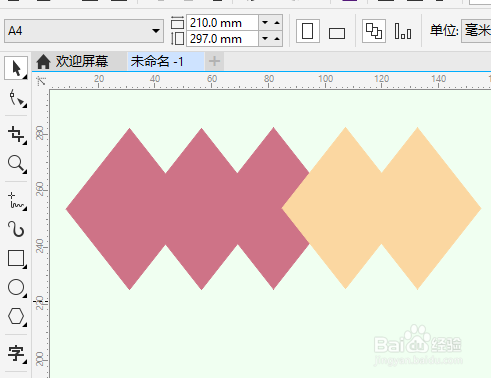The width and height of the screenshot is (491, 378).
Task: Open the Rectangle tool flyout arrow
Action: 25,267
